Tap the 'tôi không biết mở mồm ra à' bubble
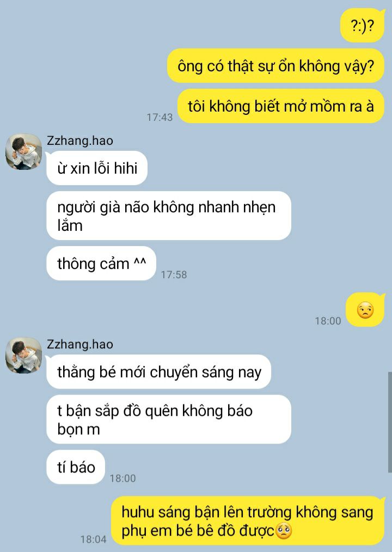This screenshot has height=552, width=392. 281,106
